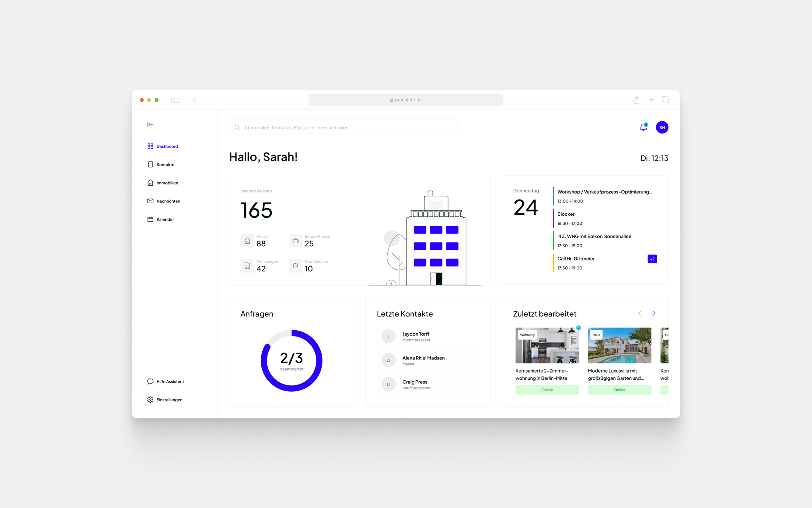Click the Anfragen 2/3 beantwortet progress ring
The width and height of the screenshot is (812, 508).
(292, 360)
